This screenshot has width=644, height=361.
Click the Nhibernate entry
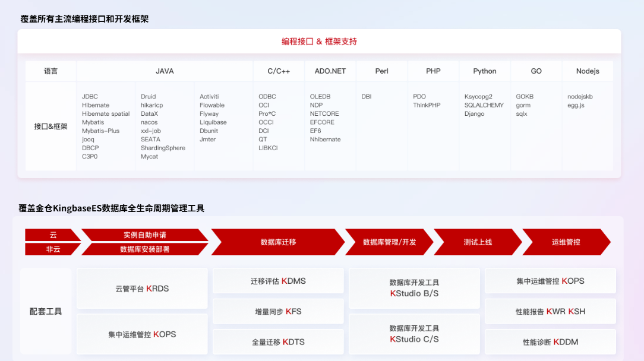click(326, 139)
